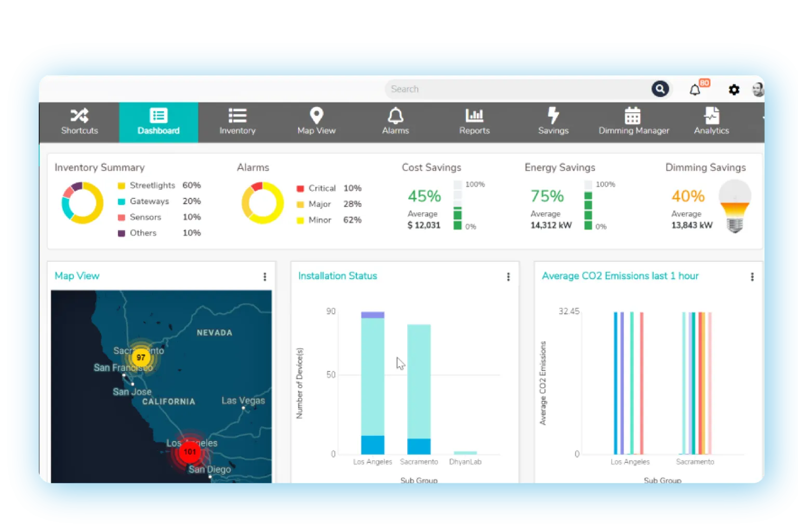This screenshot has height=532, width=798.
Task: Click the Streetlights legend label
Action: point(152,185)
